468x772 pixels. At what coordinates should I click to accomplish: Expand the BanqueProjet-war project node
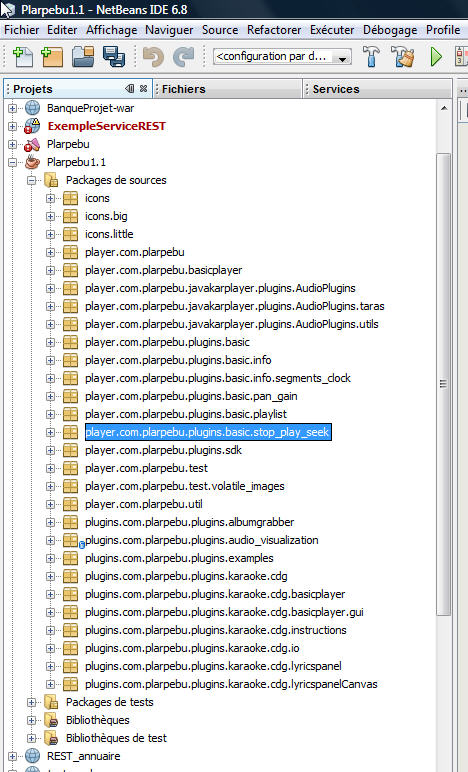[x=12, y=108]
